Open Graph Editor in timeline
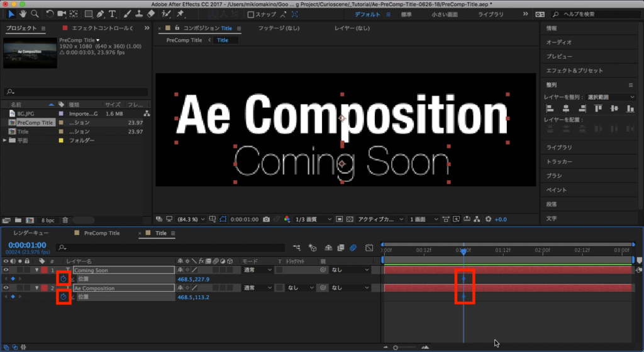Image resolution: width=644 pixels, height=352 pixels. tap(369, 247)
